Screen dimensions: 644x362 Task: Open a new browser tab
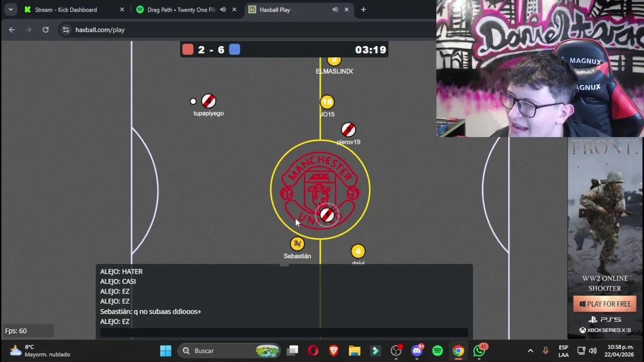(x=363, y=10)
